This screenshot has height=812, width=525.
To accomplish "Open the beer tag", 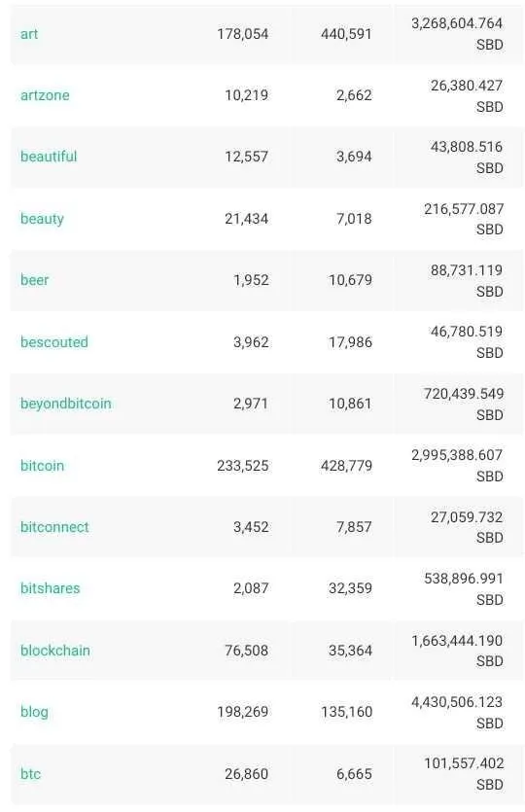I will (35, 280).
